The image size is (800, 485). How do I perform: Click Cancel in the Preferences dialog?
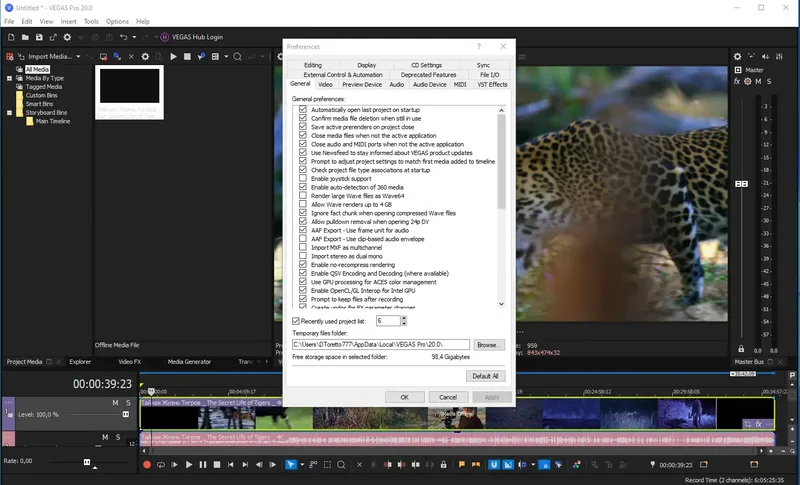pyautogui.click(x=448, y=397)
